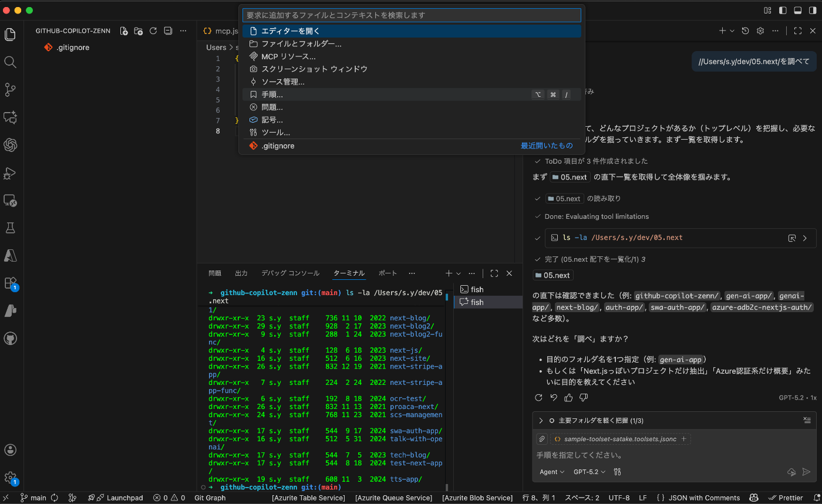Open the panel tabs overflow menu

click(412, 273)
